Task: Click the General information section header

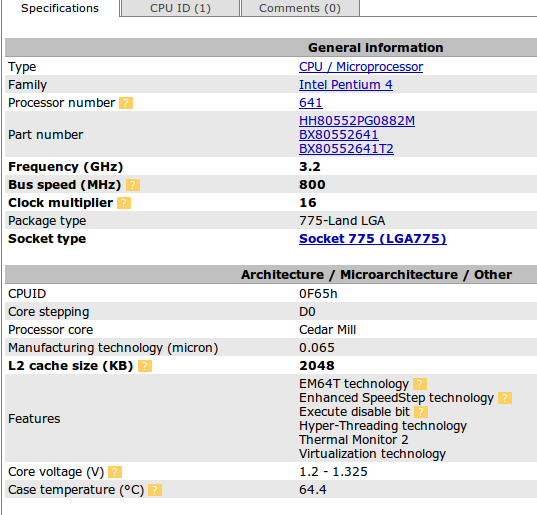Action: click(375, 48)
